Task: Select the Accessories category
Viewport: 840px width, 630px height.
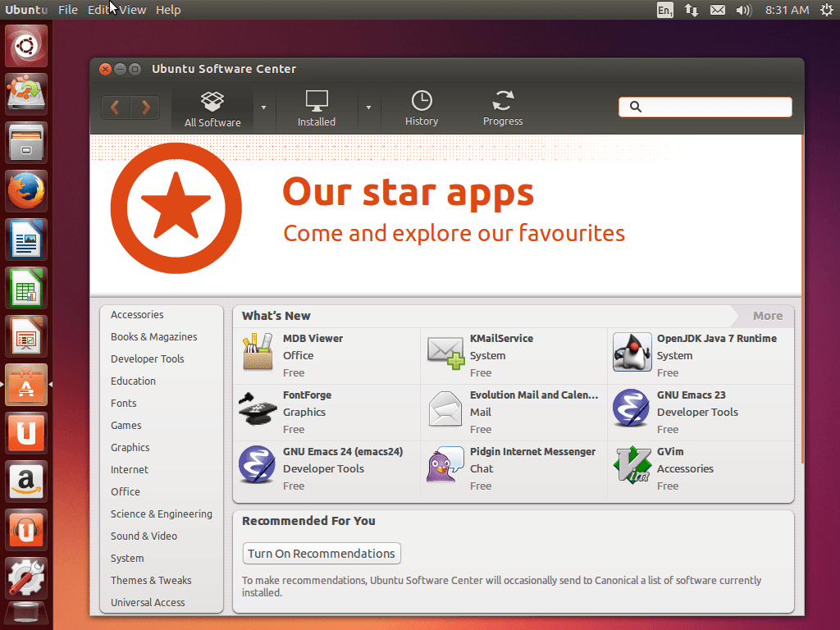Action: pos(137,314)
